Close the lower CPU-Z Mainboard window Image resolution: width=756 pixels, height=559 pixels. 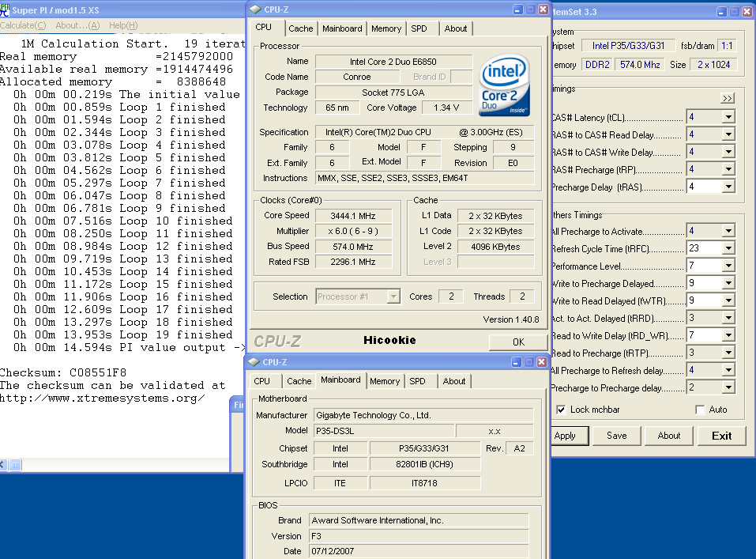click(x=542, y=362)
